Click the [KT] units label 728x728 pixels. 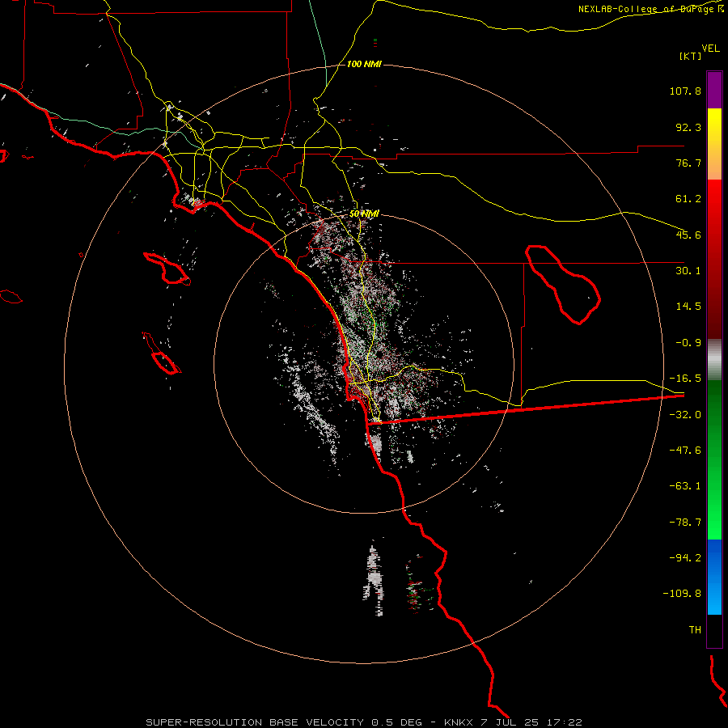pos(690,56)
